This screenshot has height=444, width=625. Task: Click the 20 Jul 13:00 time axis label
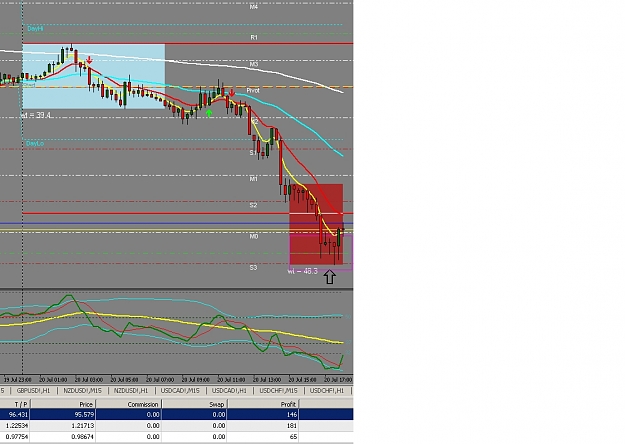tap(267, 379)
